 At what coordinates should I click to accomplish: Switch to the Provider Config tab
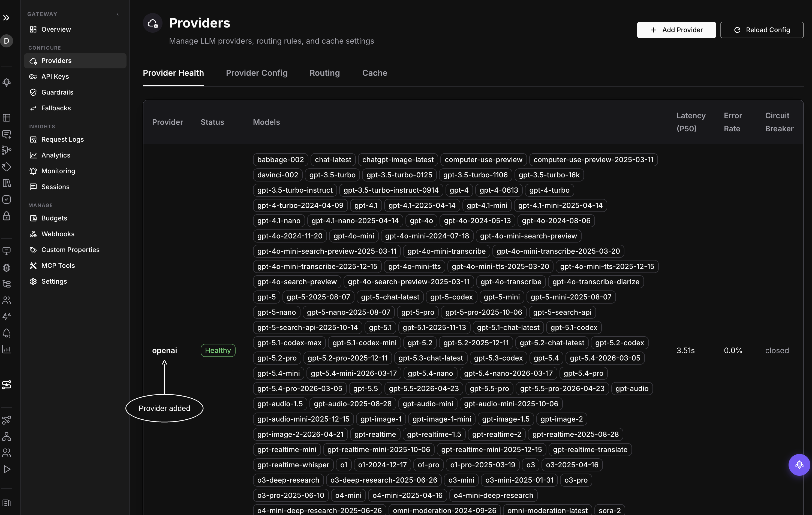click(257, 73)
